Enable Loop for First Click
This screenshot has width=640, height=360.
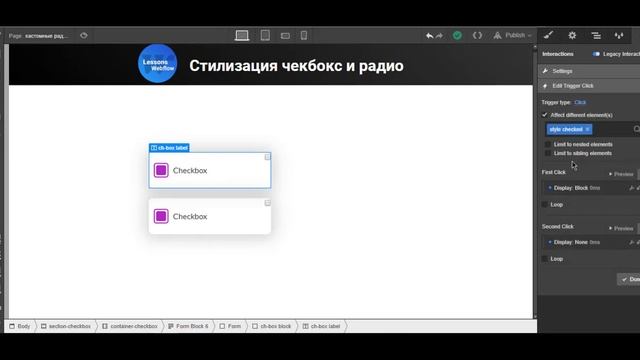545,204
